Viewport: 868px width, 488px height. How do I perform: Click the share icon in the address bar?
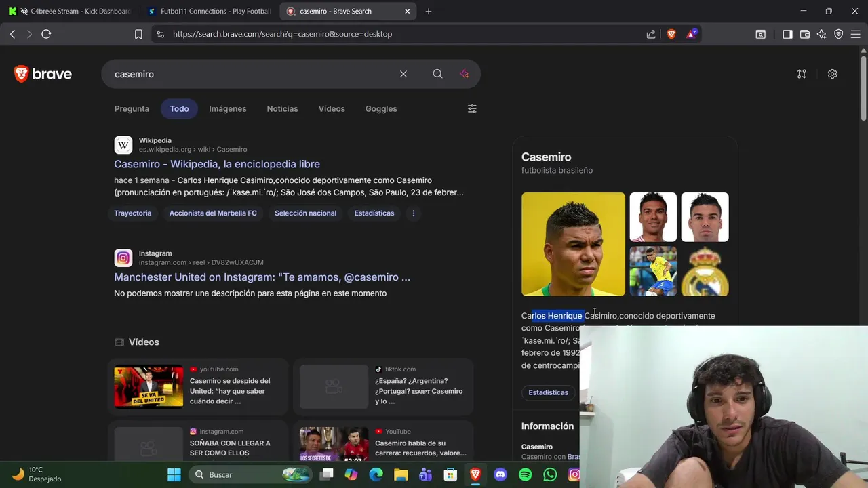651,34
